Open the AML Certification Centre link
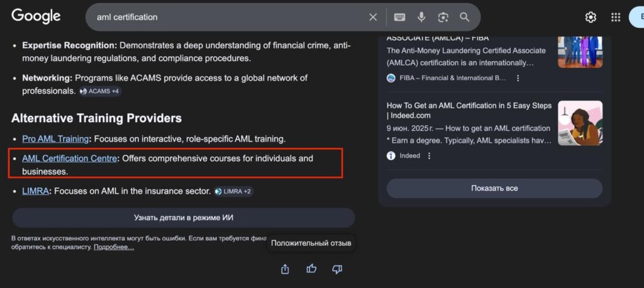 (x=69, y=158)
